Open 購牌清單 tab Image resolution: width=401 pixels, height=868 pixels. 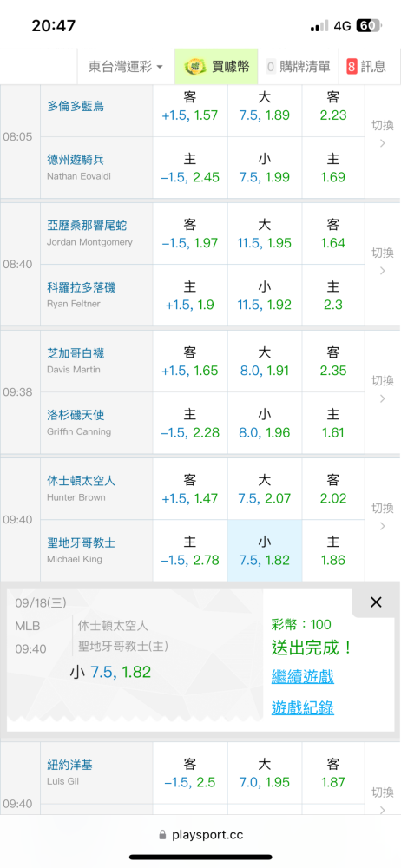298,67
